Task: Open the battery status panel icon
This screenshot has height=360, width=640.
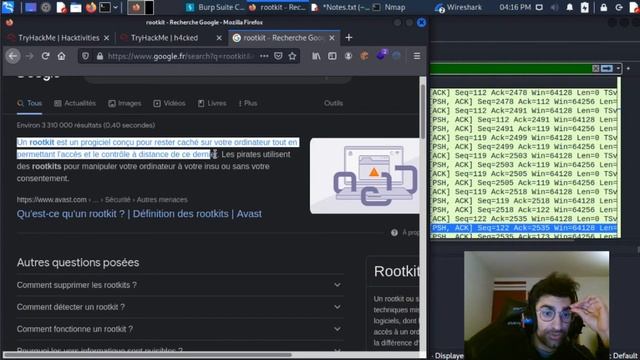Action: [584, 7]
